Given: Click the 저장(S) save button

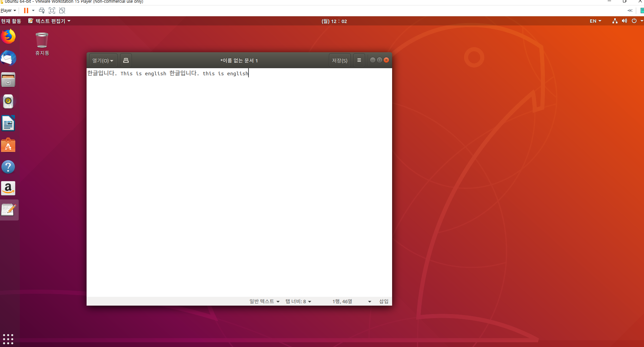Looking at the screenshot, I should tap(339, 60).
